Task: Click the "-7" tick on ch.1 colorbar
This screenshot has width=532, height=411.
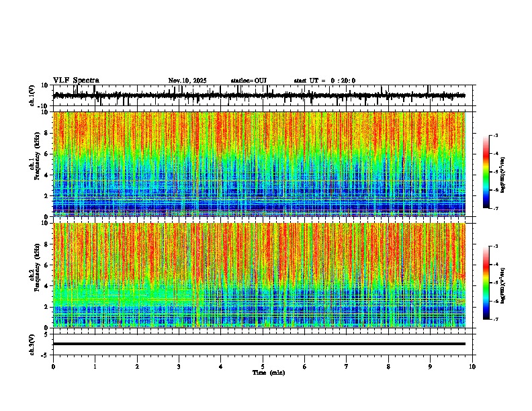Action: [x=496, y=208]
